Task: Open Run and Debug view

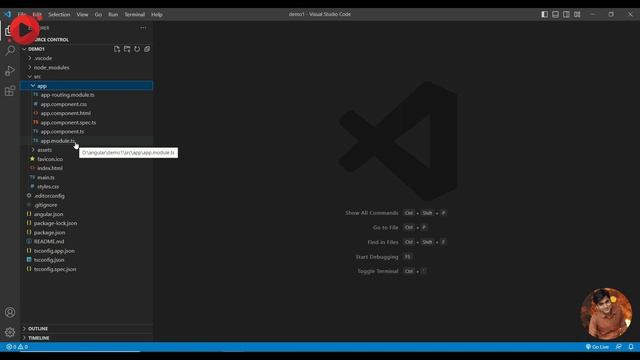Action: tap(10, 71)
